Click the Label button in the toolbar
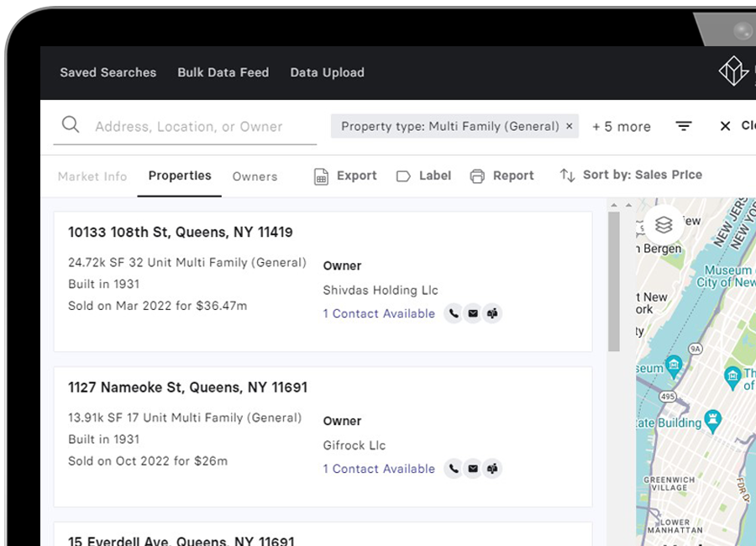This screenshot has height=546, width=756. [423, 175]
